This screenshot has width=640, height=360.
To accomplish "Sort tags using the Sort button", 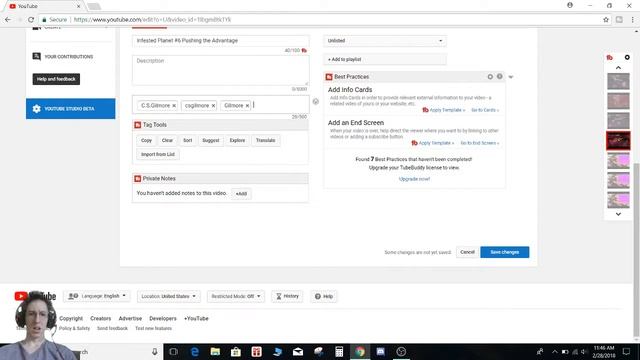I will 188,140.
